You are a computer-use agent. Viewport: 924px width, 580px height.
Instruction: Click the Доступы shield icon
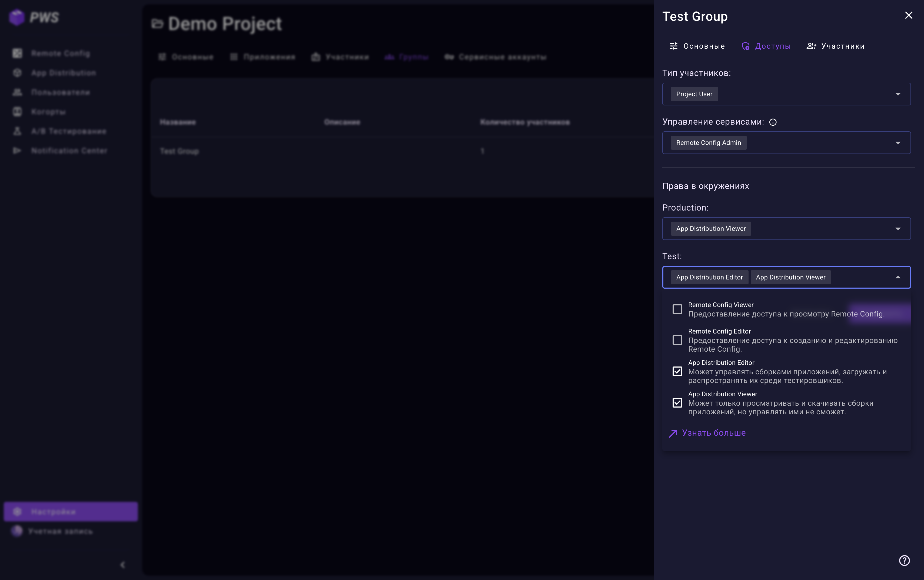pos(745,46)
